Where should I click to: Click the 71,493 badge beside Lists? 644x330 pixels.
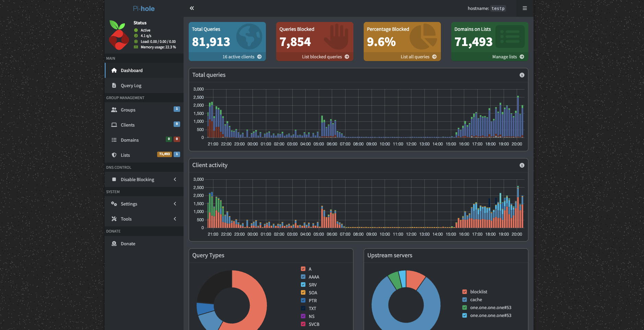tap(164, 154)
